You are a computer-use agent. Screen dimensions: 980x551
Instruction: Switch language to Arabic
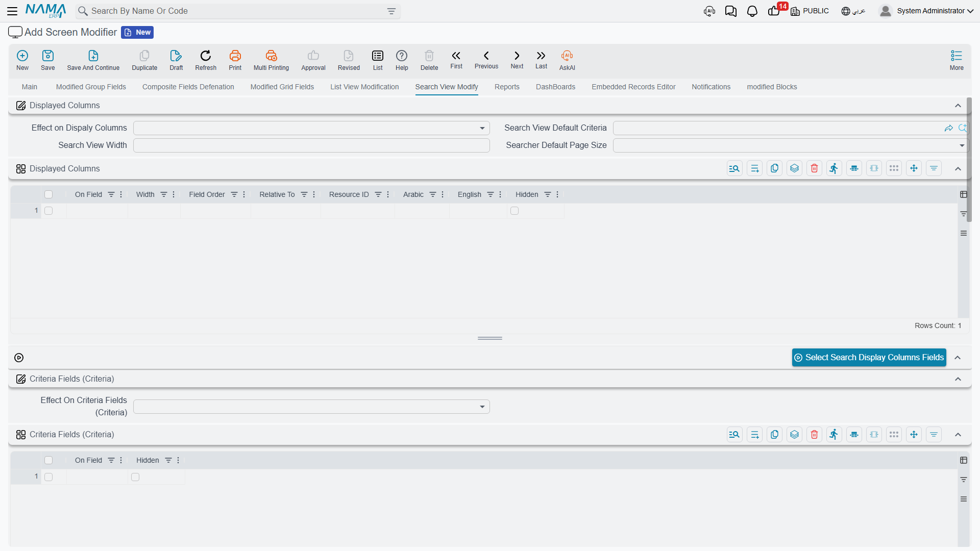click(x=853, y=11)
